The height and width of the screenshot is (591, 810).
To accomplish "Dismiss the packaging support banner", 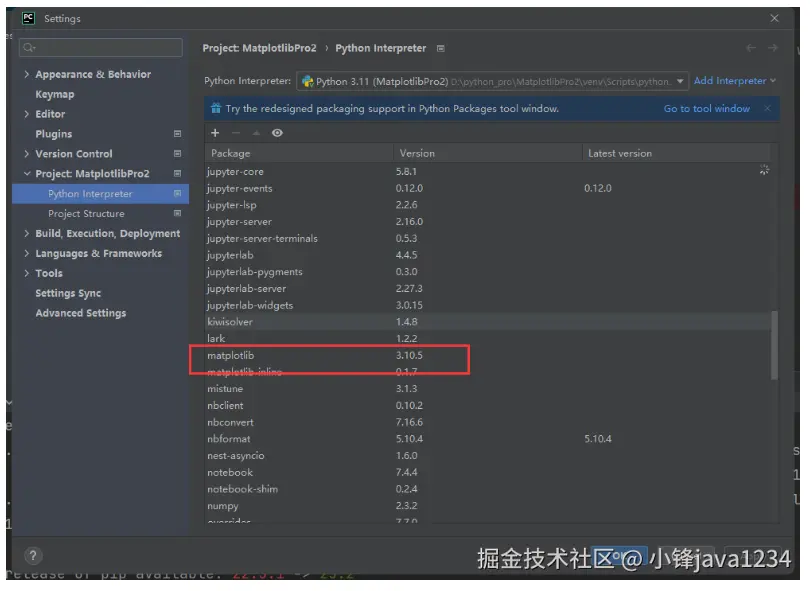I will tap(768, 108).
